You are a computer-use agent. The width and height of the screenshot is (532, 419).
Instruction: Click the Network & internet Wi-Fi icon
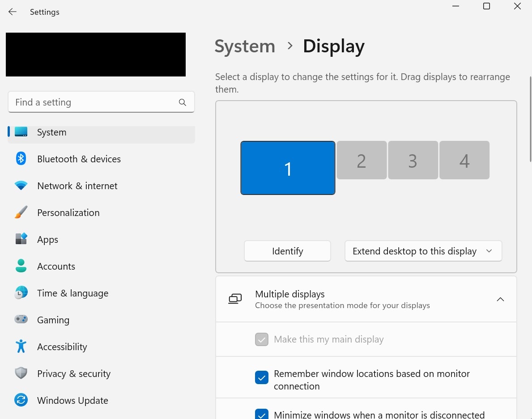click(x=21, y=186)
